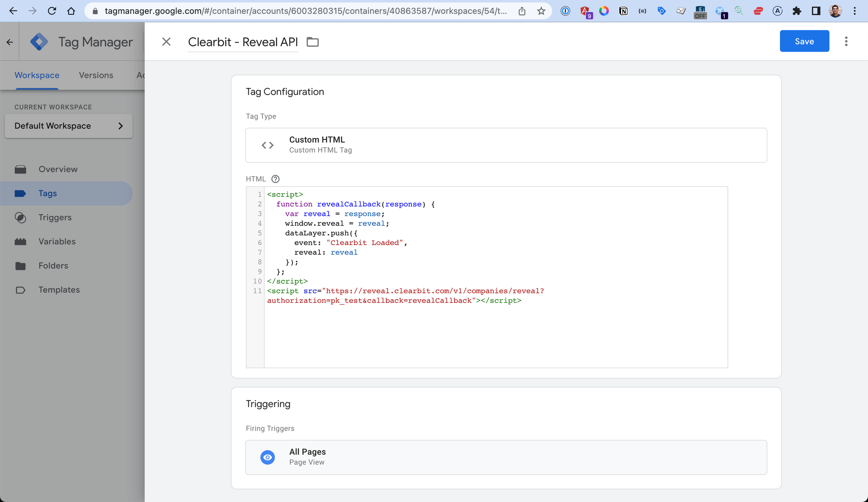Click the Tag Manager back arrow
This screenshot has height=502, width=868.
click(10, 42)
